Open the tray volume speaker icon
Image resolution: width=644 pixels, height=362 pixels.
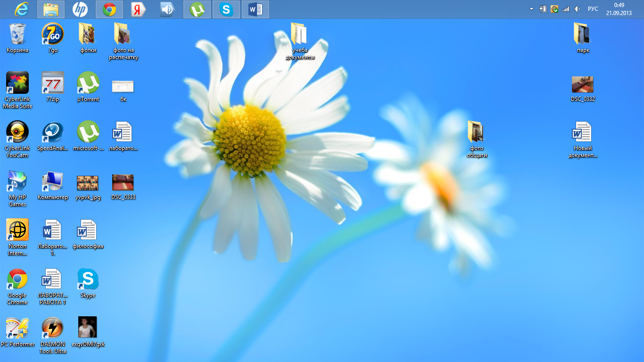click(x=577, y=9)
